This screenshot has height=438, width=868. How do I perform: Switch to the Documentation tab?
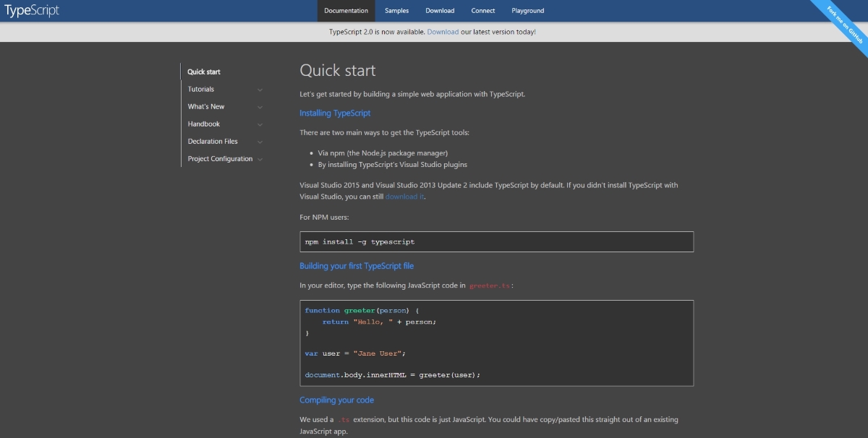click(x=346, y=10)
